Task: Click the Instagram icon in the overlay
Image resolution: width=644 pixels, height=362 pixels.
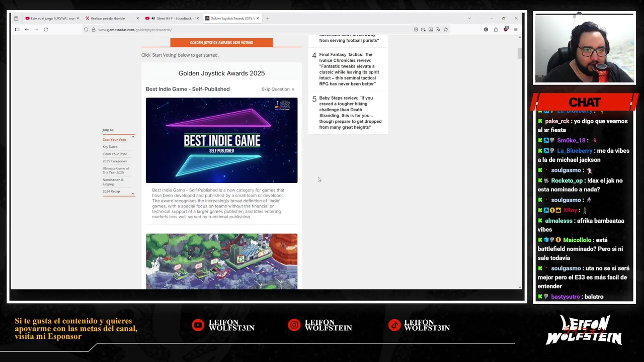Action: click(294, 325)
